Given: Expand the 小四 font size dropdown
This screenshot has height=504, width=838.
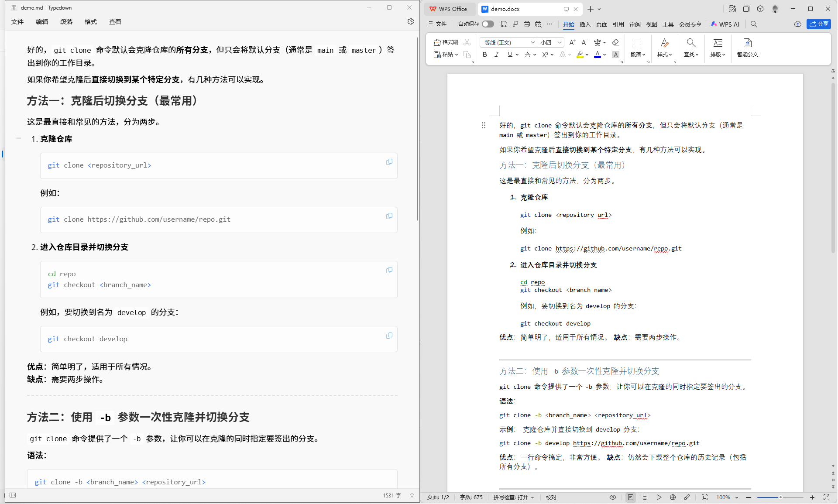Looking at the screenshot, I should pyautogui.click(x=560, y=42).
